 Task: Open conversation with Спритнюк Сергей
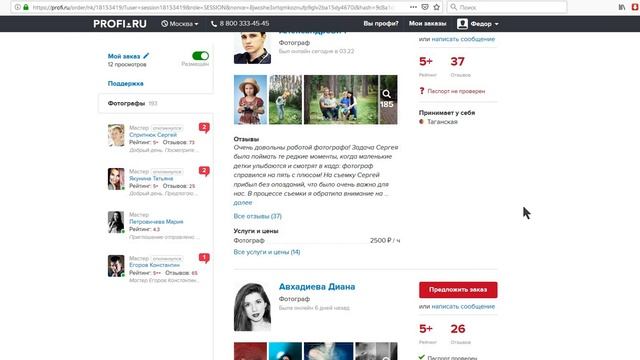point(153,135)
